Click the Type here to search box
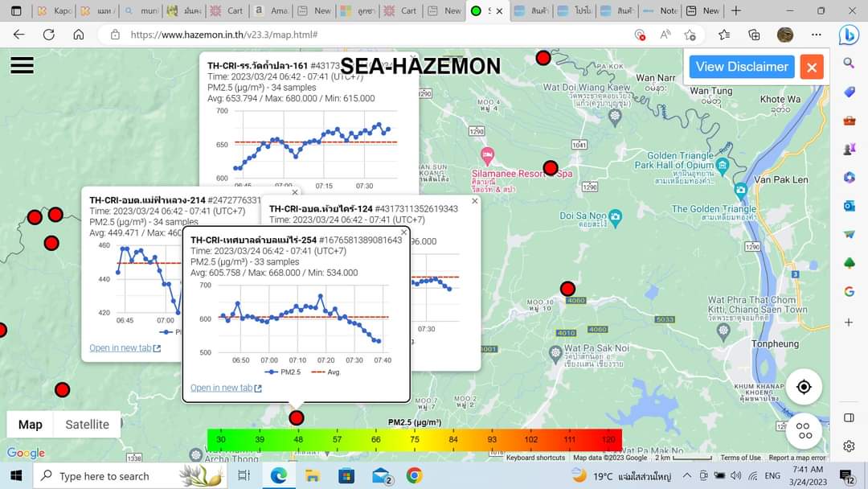868x489 pixels. 130,475
